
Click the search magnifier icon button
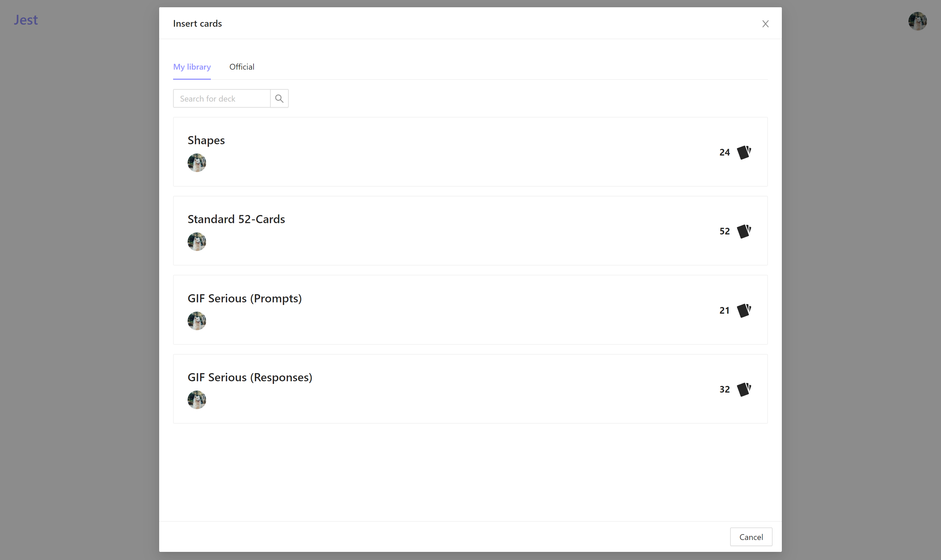(x=279, y=98)
